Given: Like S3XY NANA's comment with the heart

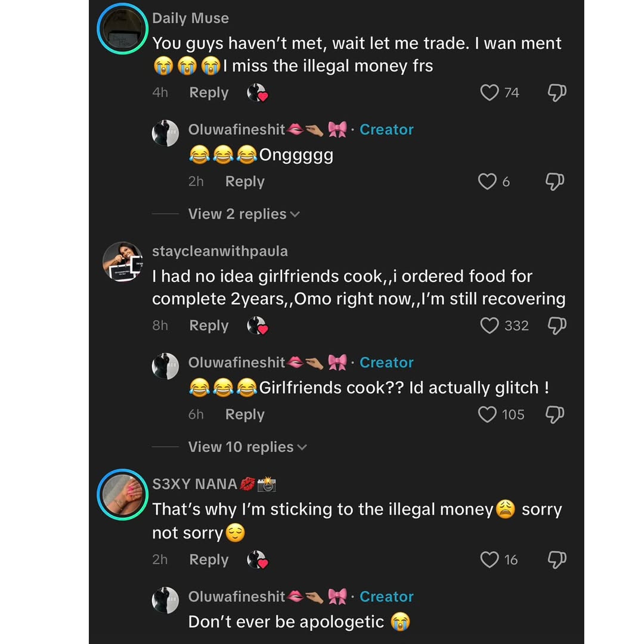Looking at the screenshot, I should (490, 559).
